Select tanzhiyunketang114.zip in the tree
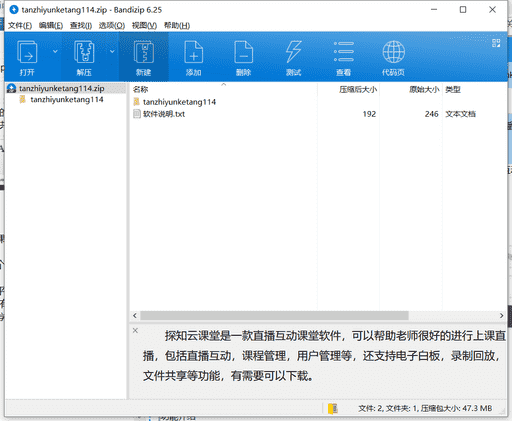The image size is (512, 421). click(62, 88)
